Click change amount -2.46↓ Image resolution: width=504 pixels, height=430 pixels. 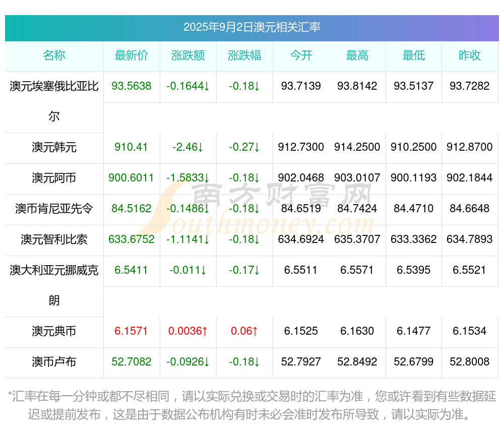click(x=188, y=147)
